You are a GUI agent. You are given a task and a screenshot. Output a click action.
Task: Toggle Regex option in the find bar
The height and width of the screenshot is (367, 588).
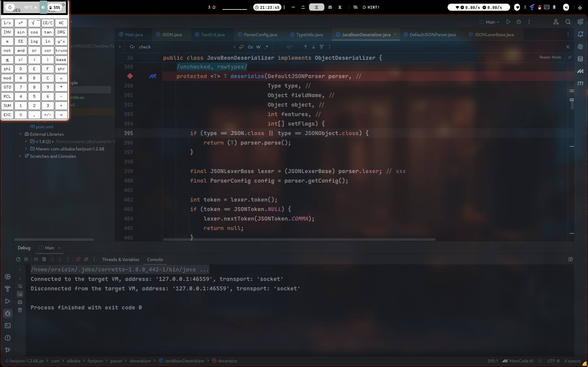266,47
